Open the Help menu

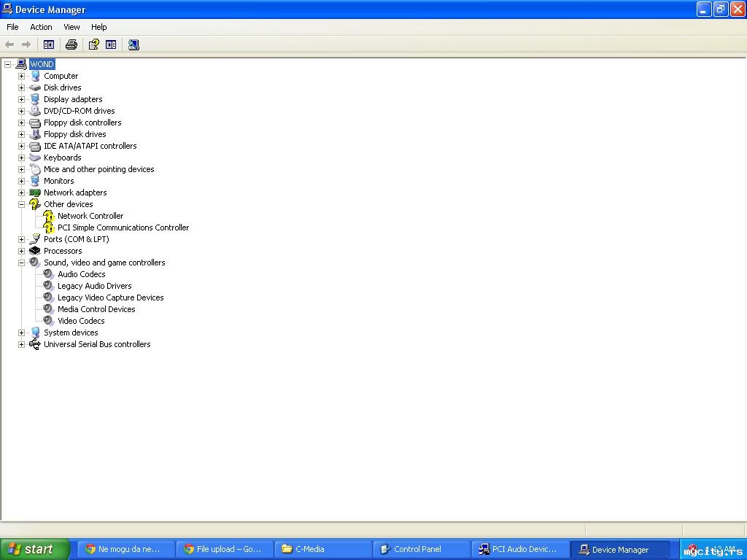pyautogui.click(x=99, y=27)
